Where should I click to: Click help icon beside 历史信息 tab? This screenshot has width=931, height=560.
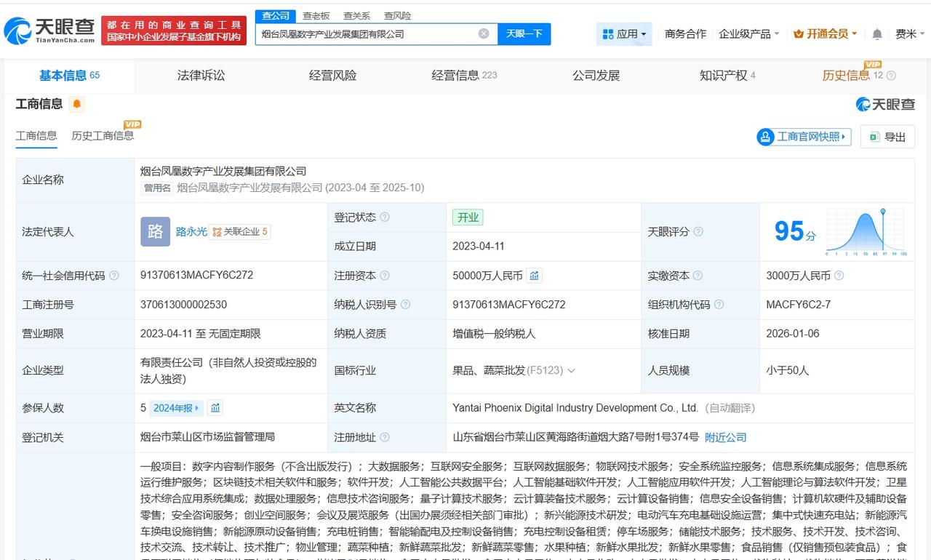(892, 76)
